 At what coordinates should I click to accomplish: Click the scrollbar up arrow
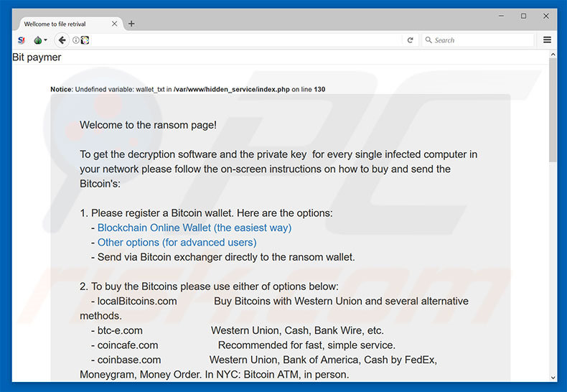pyautogui.click(x=553, y=55)
